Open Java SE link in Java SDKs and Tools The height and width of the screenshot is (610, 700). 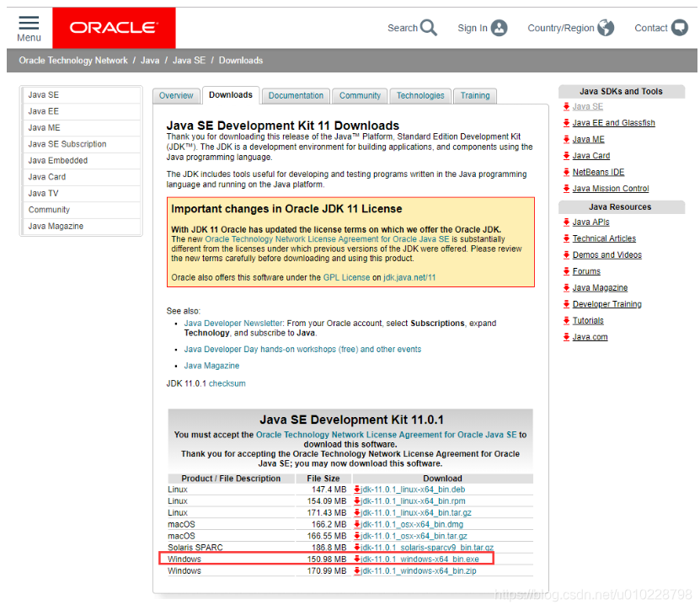587,107
